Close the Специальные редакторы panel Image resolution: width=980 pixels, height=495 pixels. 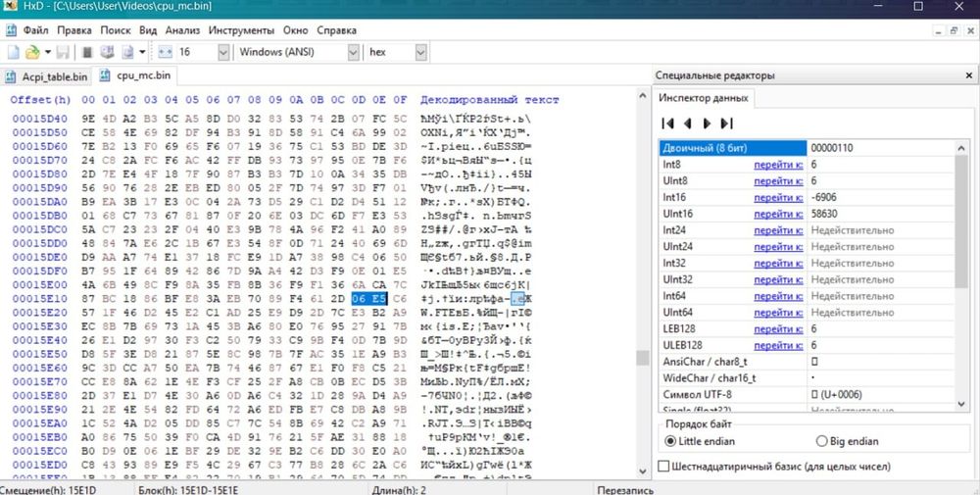tap(969, 75)
